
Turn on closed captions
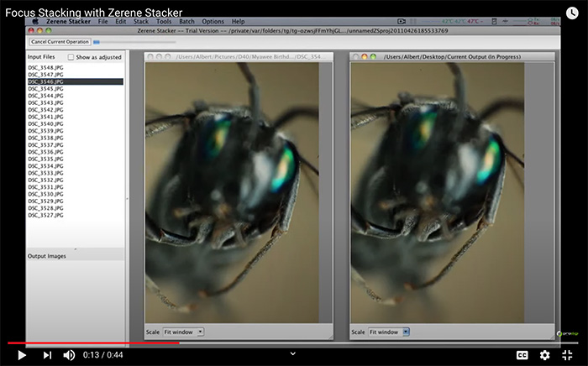522,355
